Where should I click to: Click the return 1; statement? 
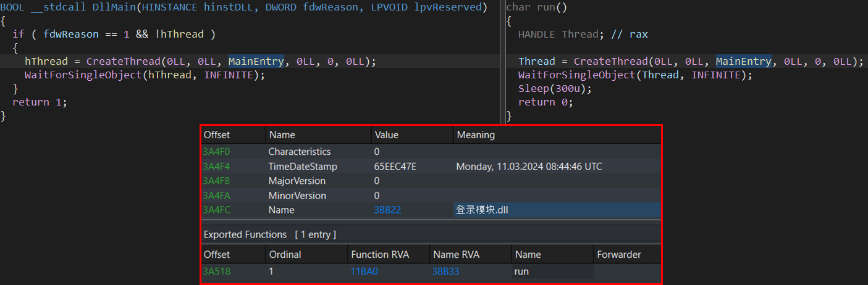pyautogui.click(x=40, y=102)
